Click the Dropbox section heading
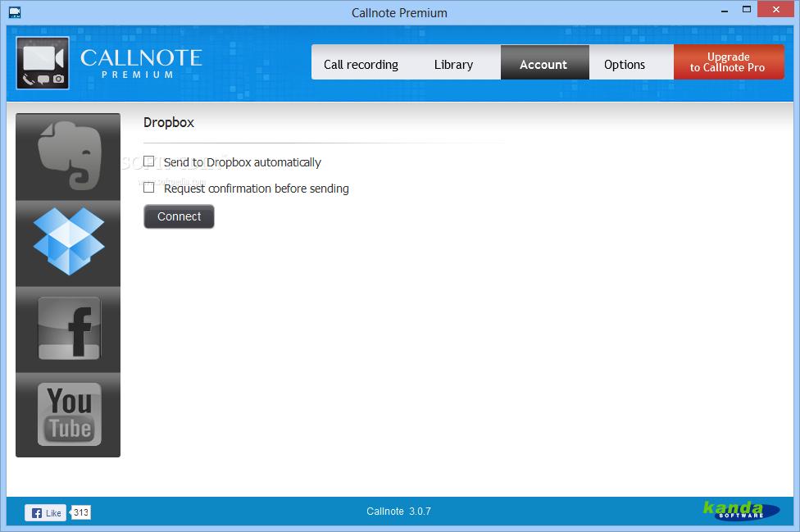The width and height of the screenshot is (800, 532). point(169,122)
